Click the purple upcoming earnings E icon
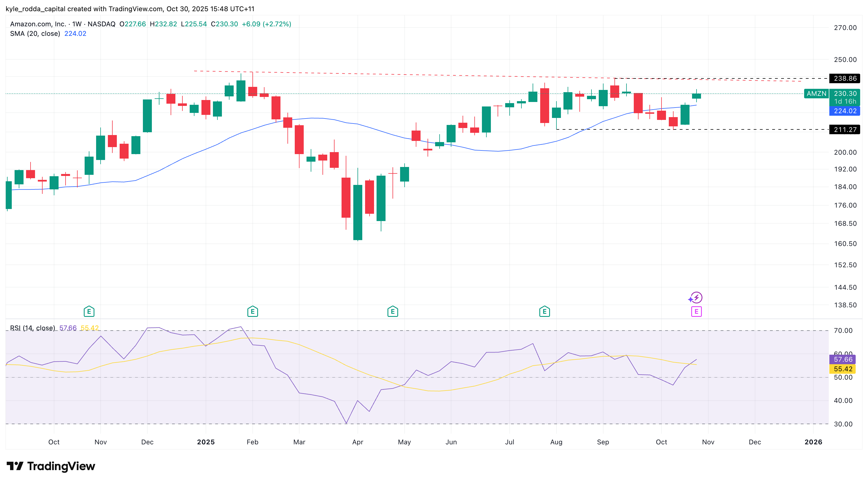This screenshot has width=868, height=483. click(696, 312)
